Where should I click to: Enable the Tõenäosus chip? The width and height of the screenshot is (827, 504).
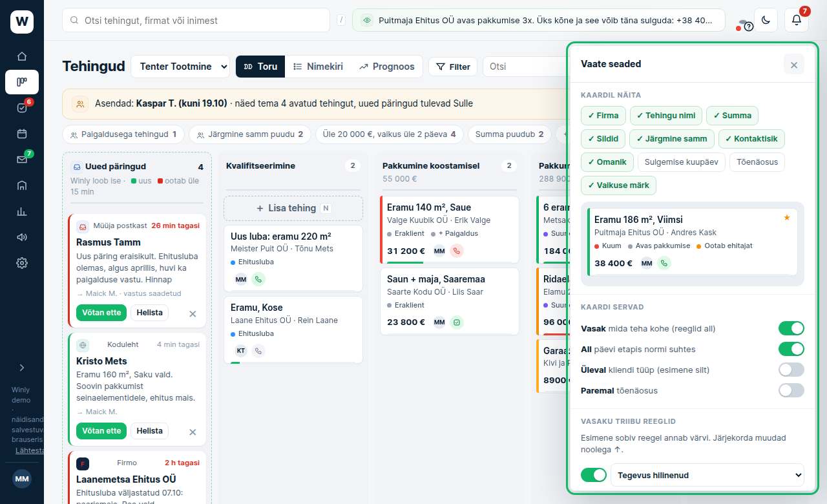pyautogui.click(x=758, y=162)
